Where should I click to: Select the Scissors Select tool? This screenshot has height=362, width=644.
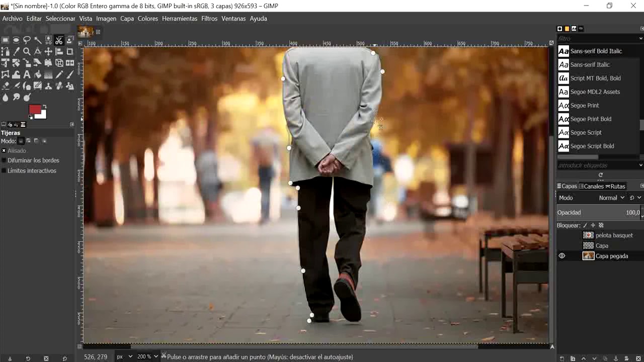59,40
